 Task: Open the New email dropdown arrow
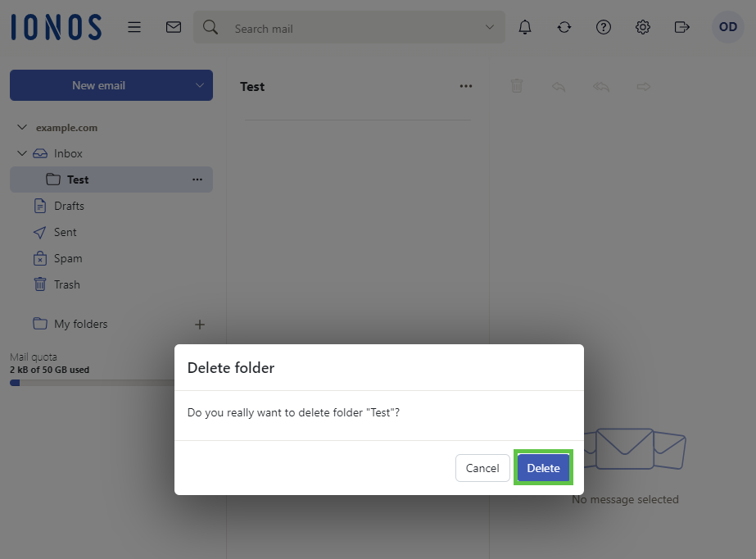tap(199, 84)
